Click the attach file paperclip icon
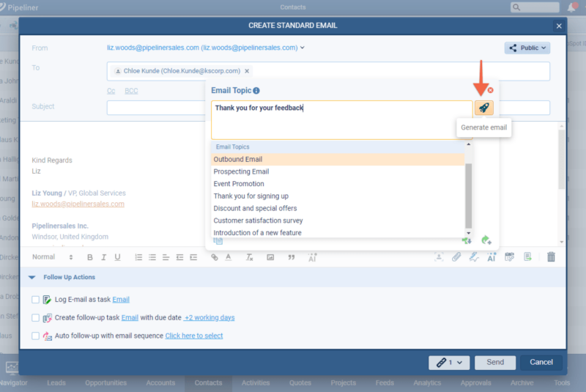This screenshot has width=586, height=392. [x=456, y=257]
